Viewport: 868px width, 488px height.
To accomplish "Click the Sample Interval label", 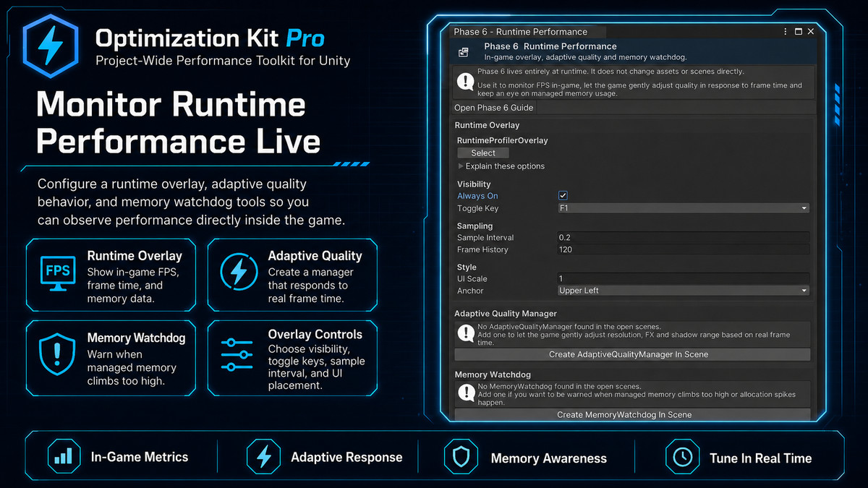I will pyautogui.click(x=485, y=237).
